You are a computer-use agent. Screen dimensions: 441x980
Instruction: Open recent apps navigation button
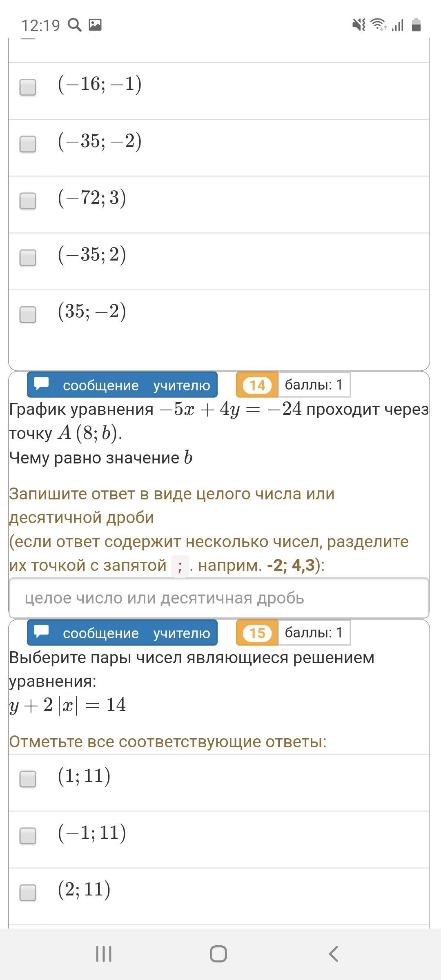[x=104, y=954]
